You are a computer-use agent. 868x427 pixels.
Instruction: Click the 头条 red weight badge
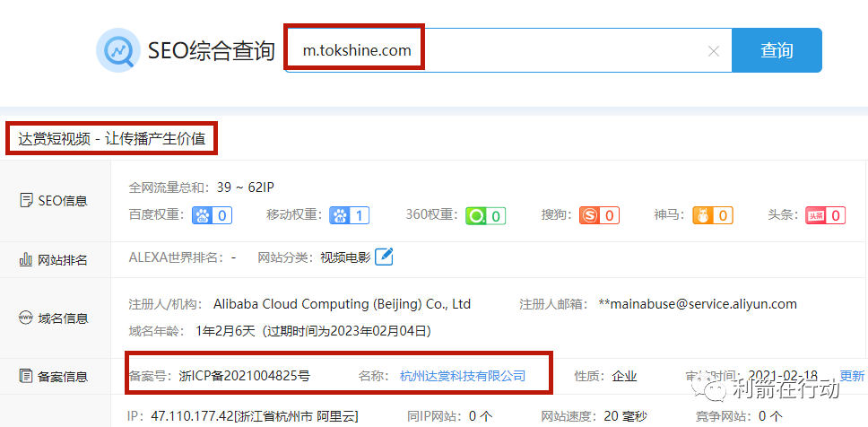[825, 215]
